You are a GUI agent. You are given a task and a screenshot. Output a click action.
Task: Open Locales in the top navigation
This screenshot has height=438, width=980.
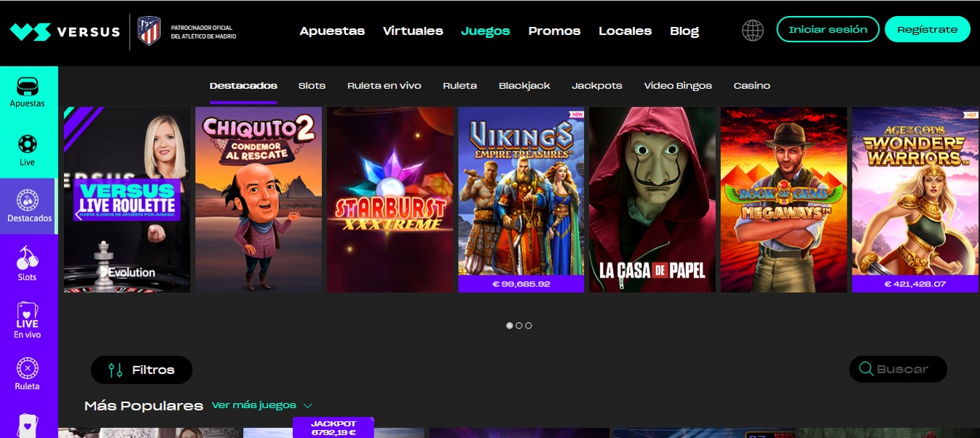pos(625,31)
